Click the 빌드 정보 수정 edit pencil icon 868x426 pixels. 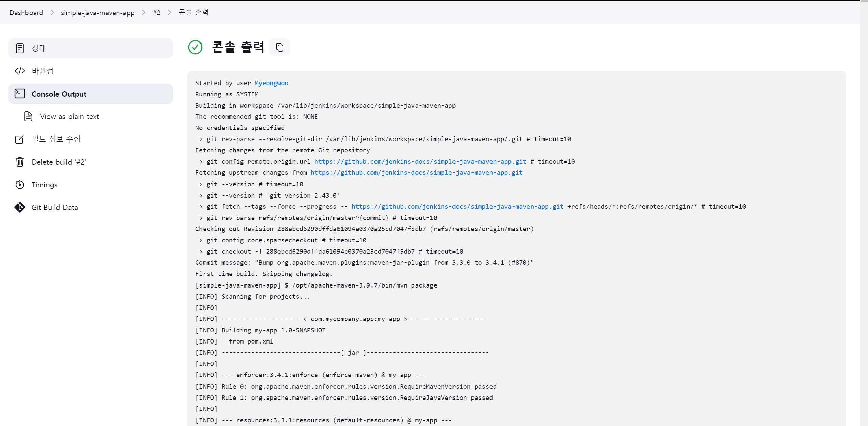(20, 139)
